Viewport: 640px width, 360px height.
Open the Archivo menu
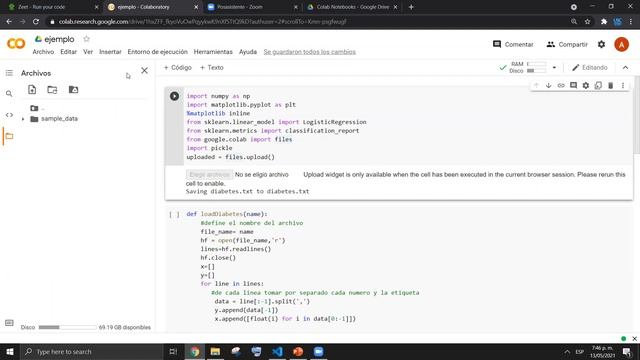pos(43,52)
